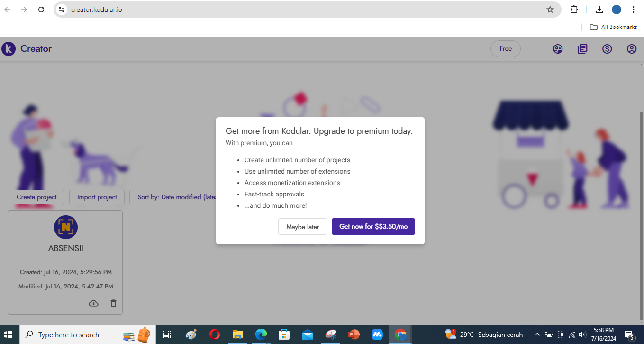Open PowerPoint from the taskbar
The width and height of the screenshot is (644, 344).
pyautogui.click(x=354, y=335)
